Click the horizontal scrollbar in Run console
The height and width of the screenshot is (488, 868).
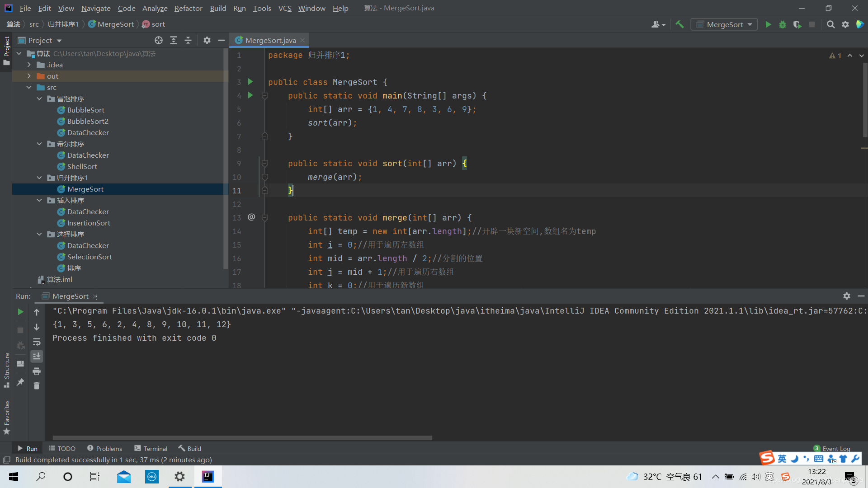pyautogui.click(x=242, y=437)
